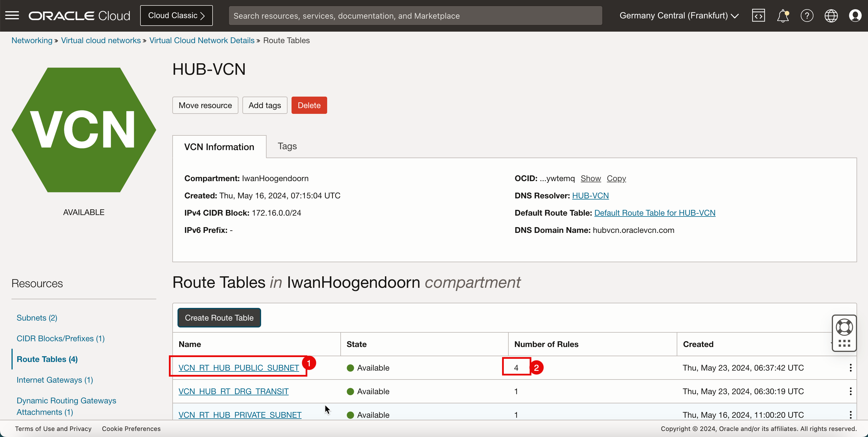Click the Move resource button
Image resolution: width=868 pixels, height=437 pixels.
(205, 105)
